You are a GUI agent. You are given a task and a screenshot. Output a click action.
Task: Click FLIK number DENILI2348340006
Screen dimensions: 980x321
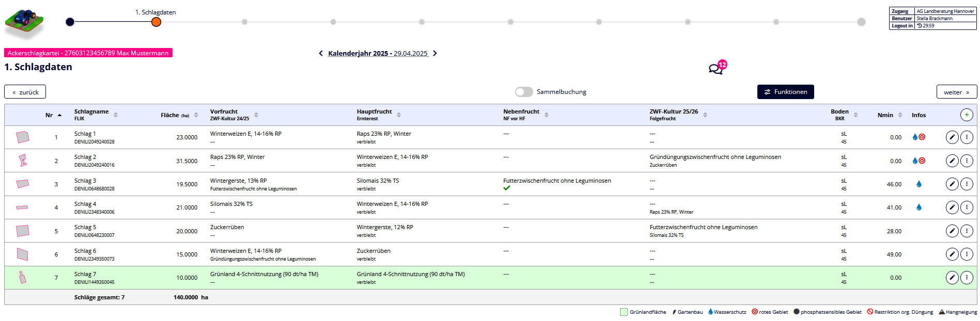click(95, 212)
